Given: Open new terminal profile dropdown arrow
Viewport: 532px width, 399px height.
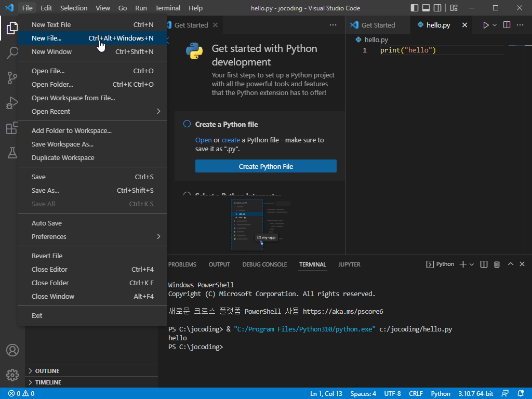Looking at the screenshot, I should (472, 264).
